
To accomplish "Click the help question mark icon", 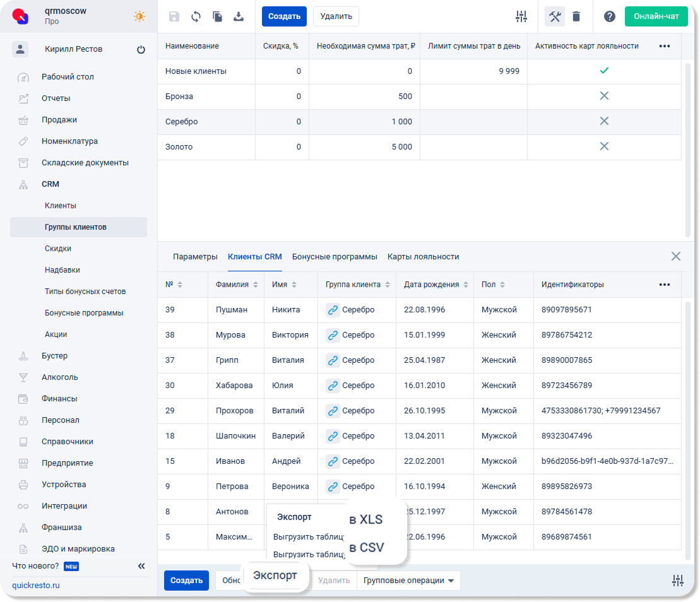I will coord(609,16).
